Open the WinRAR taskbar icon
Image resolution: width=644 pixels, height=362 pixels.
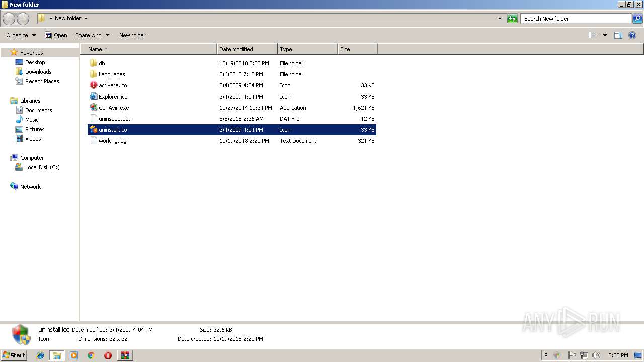click(x=125, y=355)
